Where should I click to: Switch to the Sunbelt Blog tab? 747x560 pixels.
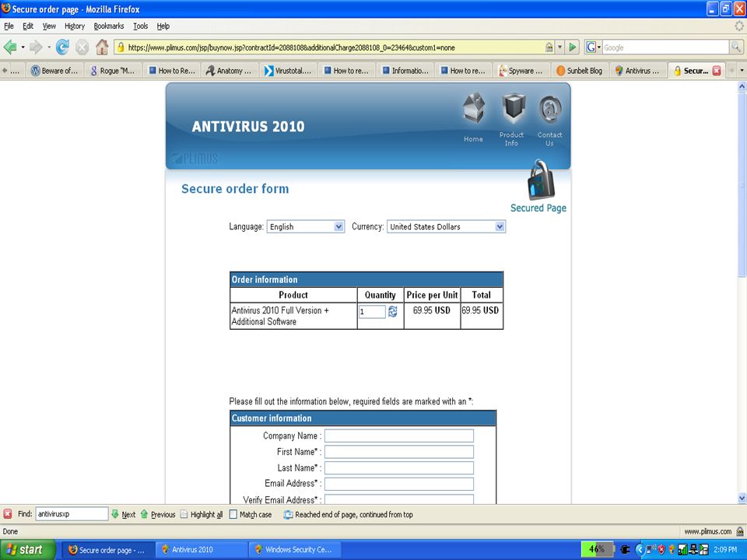pyautogui.click(x=580, y=71)
